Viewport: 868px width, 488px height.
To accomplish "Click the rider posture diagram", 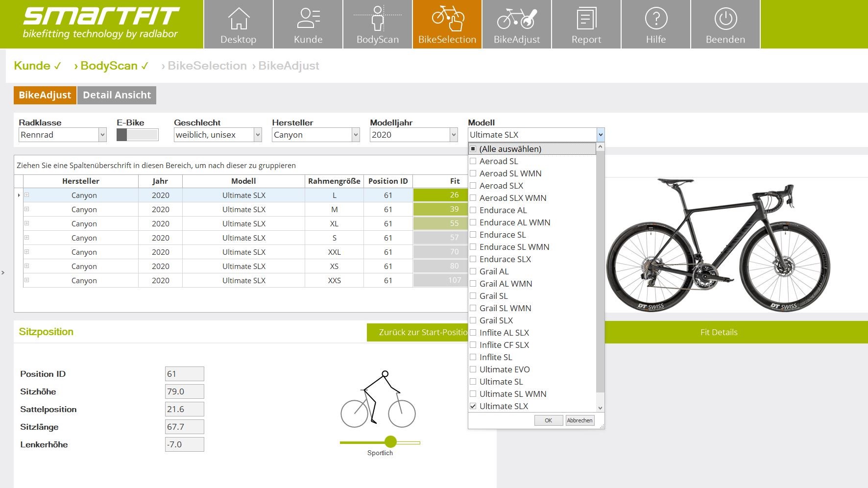I will [x=378, y=399].
